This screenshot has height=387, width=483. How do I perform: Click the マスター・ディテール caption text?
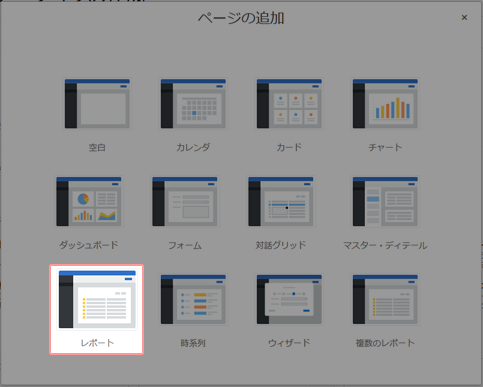tap(385, 245)
